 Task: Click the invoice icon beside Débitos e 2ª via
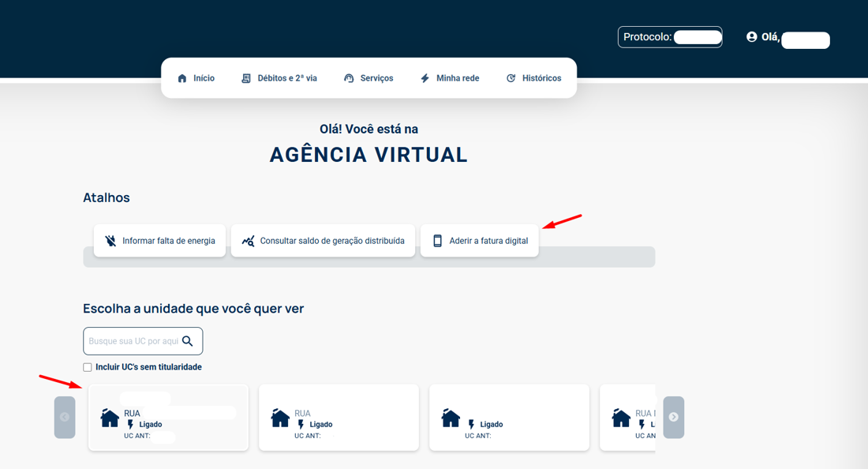point(246,79)
